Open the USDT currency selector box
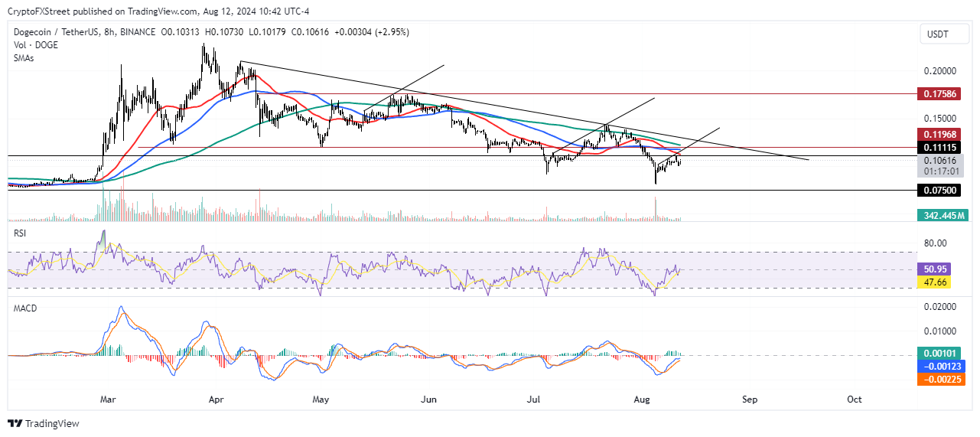This screenshot has height=437, width=980. coord(941,34)
